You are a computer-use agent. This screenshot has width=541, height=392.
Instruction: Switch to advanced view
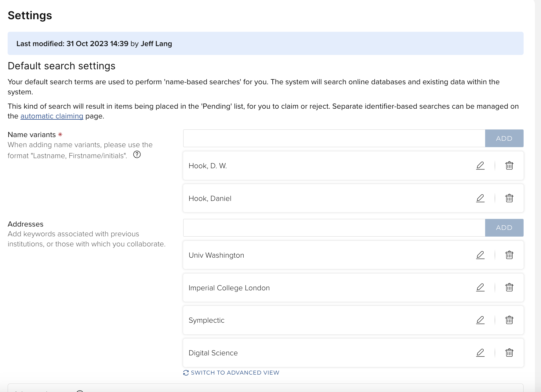click(x=235, y=372)
